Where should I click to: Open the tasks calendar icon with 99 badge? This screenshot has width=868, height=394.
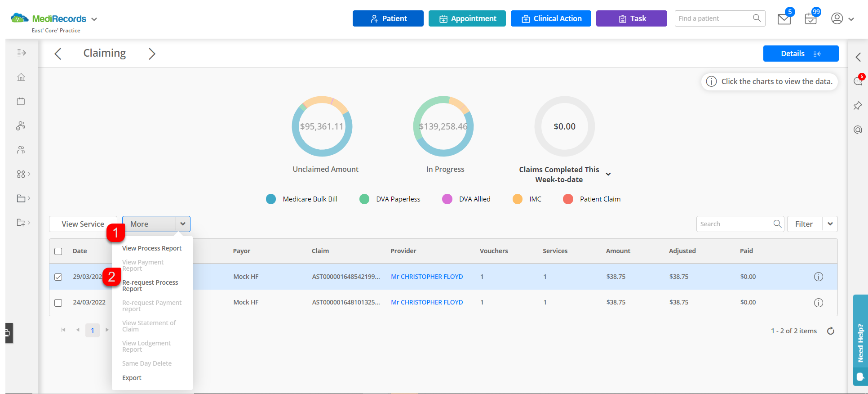coord(811,19)
